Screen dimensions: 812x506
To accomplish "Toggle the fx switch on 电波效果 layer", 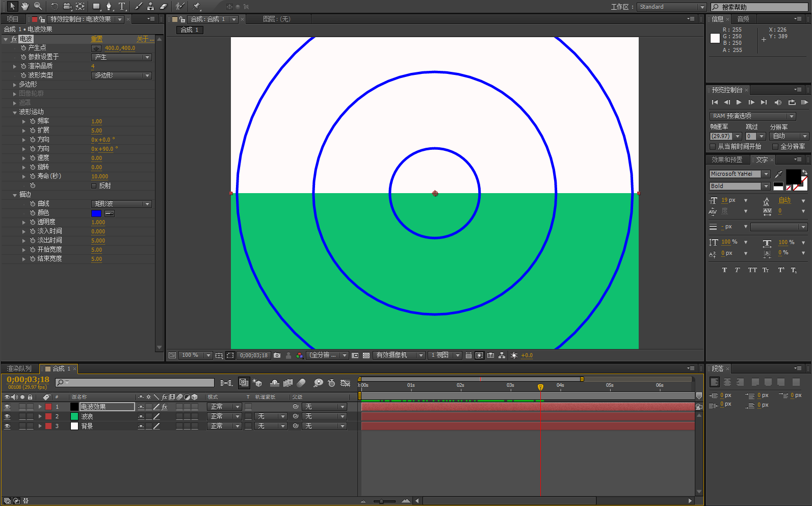I will click(165, 407).
